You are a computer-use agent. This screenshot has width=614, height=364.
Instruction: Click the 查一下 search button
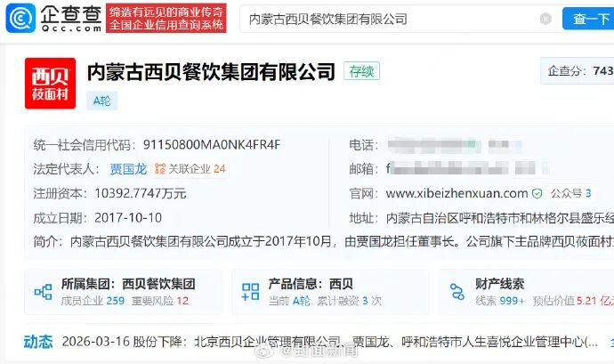[588, 19]
